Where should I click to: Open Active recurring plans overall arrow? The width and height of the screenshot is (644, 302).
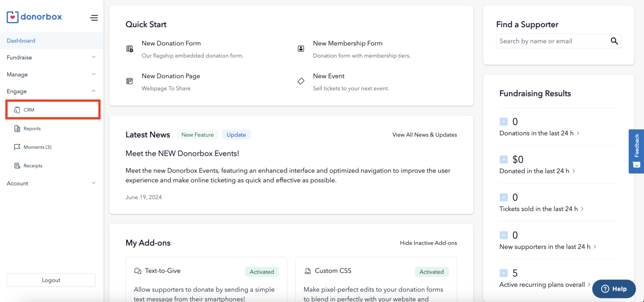(589, 284)
